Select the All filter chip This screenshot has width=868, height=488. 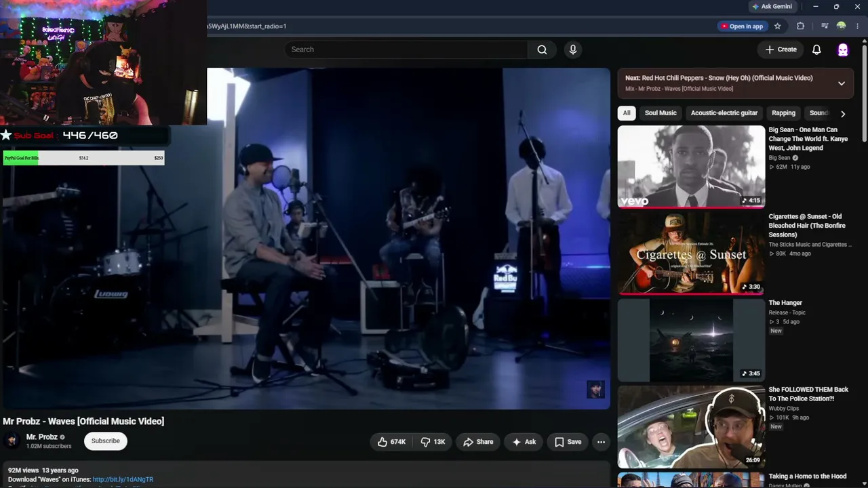627,113
